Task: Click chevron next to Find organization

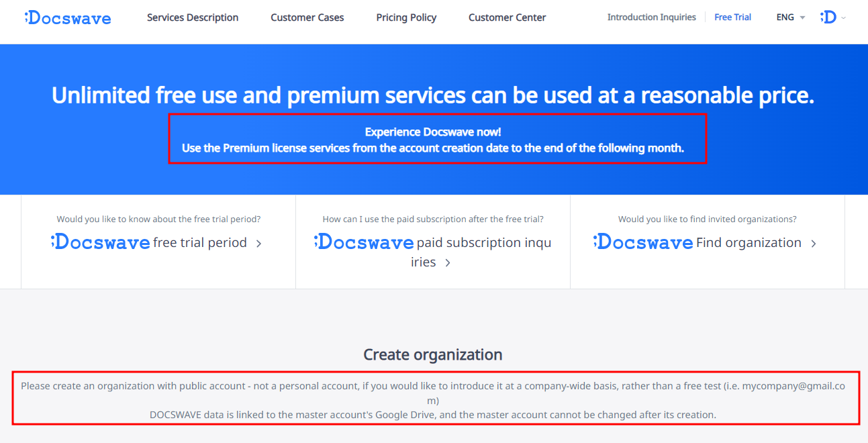Action: (x=814, y=244)
